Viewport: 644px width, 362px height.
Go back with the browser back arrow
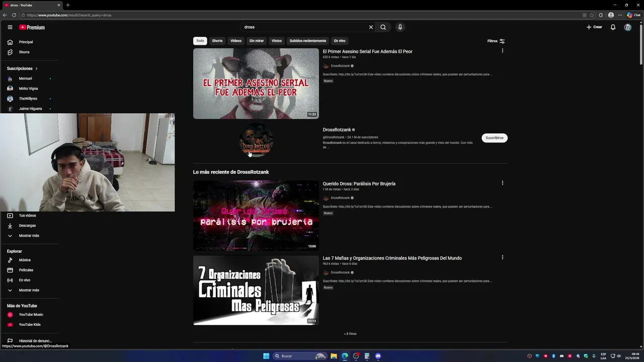pos(5,15)
